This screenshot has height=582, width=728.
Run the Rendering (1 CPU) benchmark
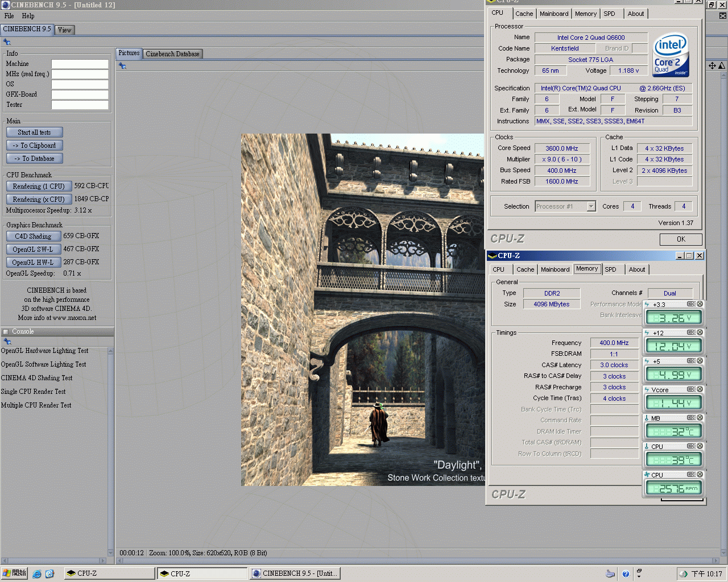(39, 186)
